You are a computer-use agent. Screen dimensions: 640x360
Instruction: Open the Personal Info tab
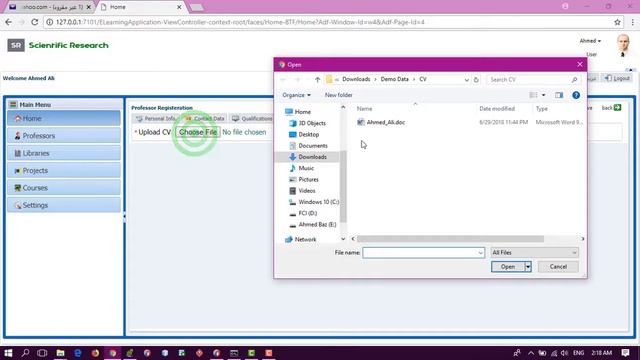(156, 118)
